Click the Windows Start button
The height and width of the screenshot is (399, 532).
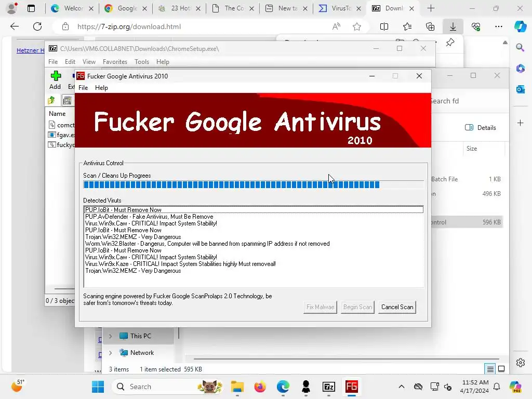(98, 387)
